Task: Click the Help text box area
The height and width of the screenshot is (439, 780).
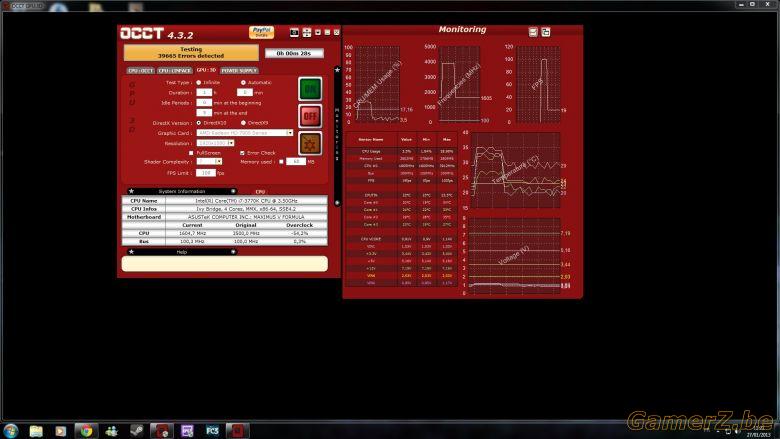Action: coord(225,263)
